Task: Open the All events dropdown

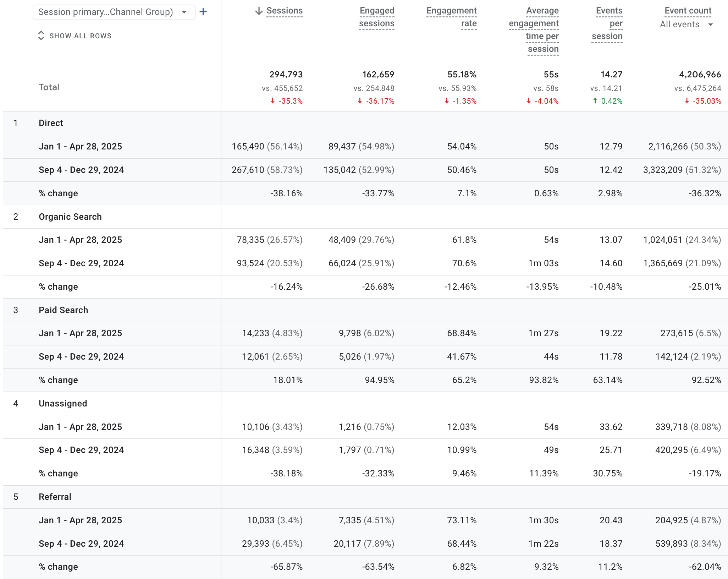Action: (686, 24)
